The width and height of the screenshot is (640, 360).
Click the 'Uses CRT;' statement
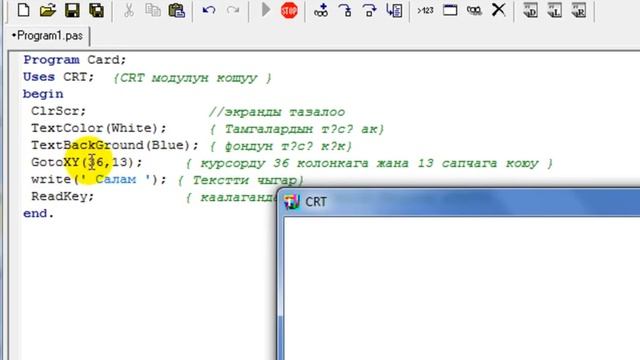(x=58, y=77)
